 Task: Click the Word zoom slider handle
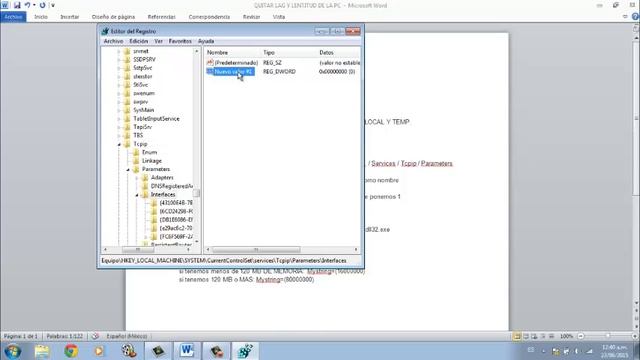[608, 336]
